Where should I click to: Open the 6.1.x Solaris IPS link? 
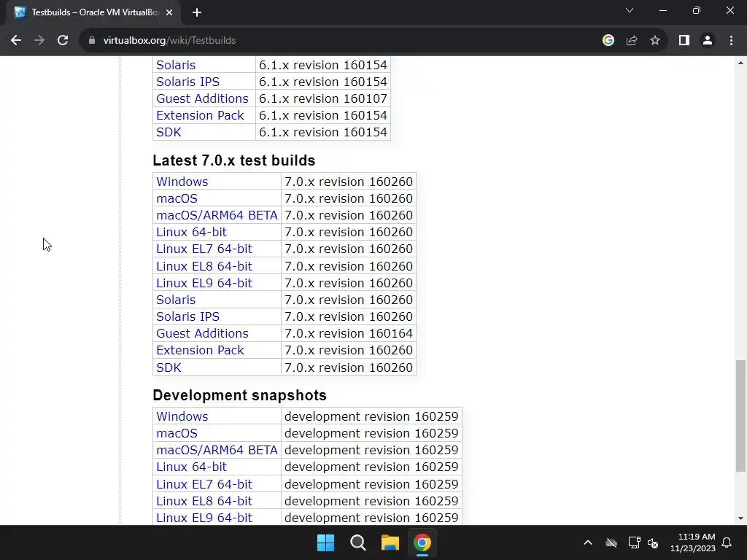[x=187, y=82]
